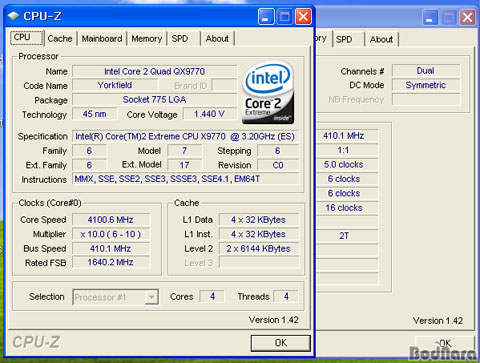Click the L1 Data value 4 x 32 KBytes
The width and height of the screenshot is (480, 363).
[x=259, y=220]
